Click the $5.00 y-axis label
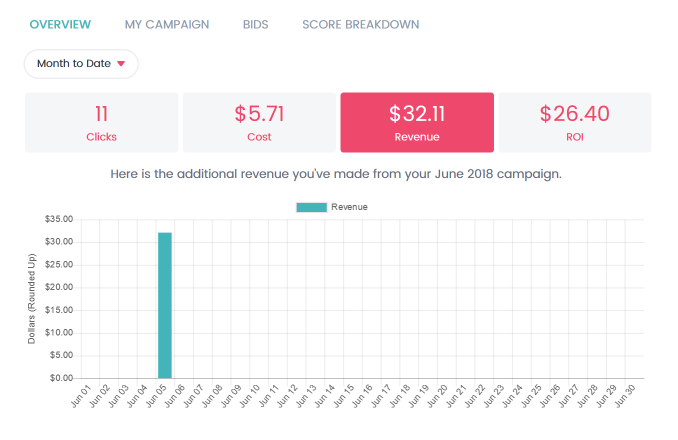 click(61, 355)
